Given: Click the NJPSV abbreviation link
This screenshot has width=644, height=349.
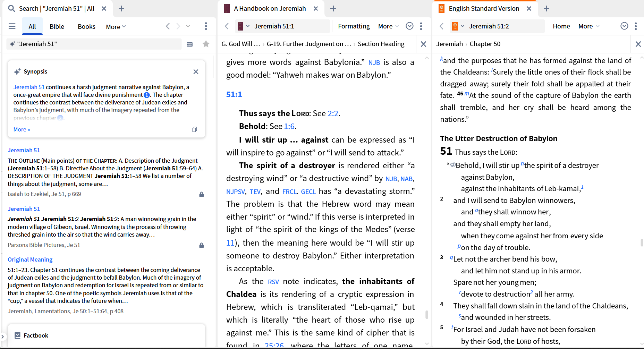Looking at the screenshot, I should [x=236, y=191].
